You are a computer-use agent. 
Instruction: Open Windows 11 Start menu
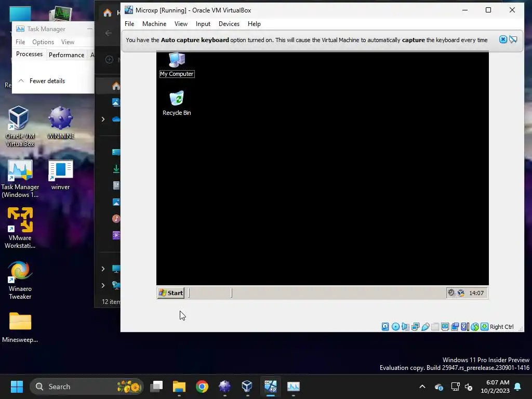pos(17,387)
